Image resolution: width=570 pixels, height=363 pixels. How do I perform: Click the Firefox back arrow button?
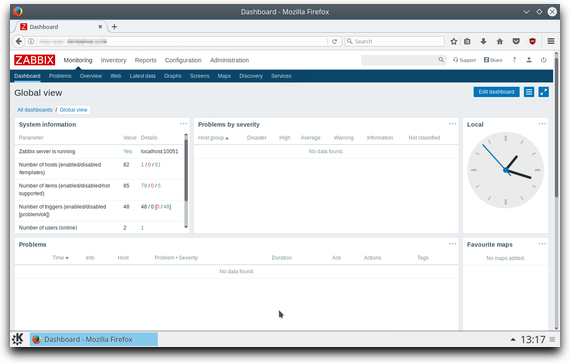click(x=19, y=41)
